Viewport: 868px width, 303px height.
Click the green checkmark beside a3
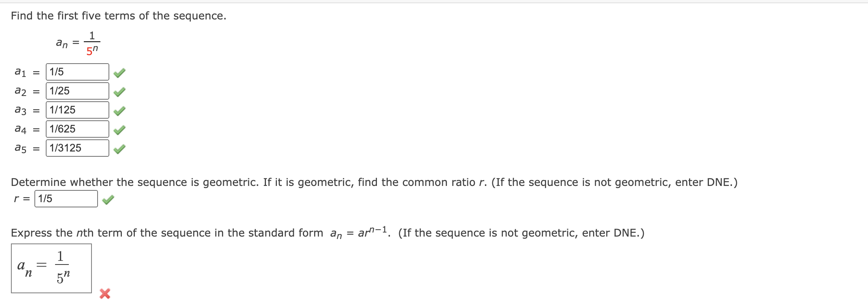click(x=119, y=110)
